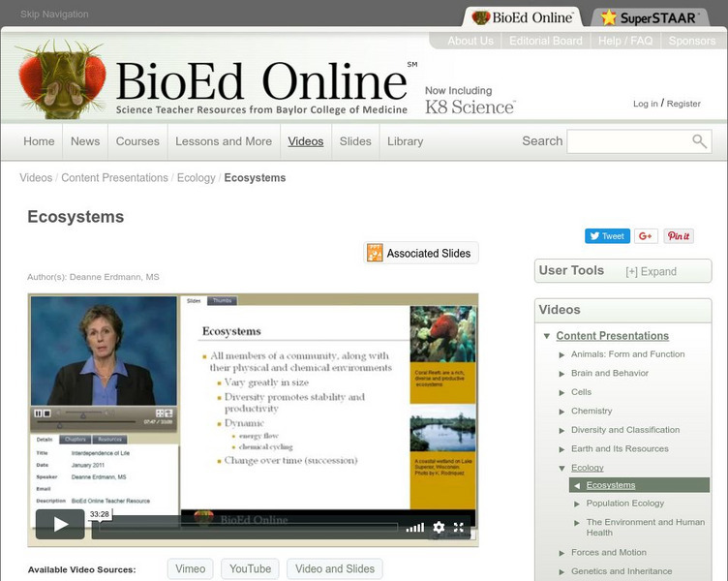Open the Help / FAQ link
Viewport: 728px width, 581px height.
[x=625, y=41]
